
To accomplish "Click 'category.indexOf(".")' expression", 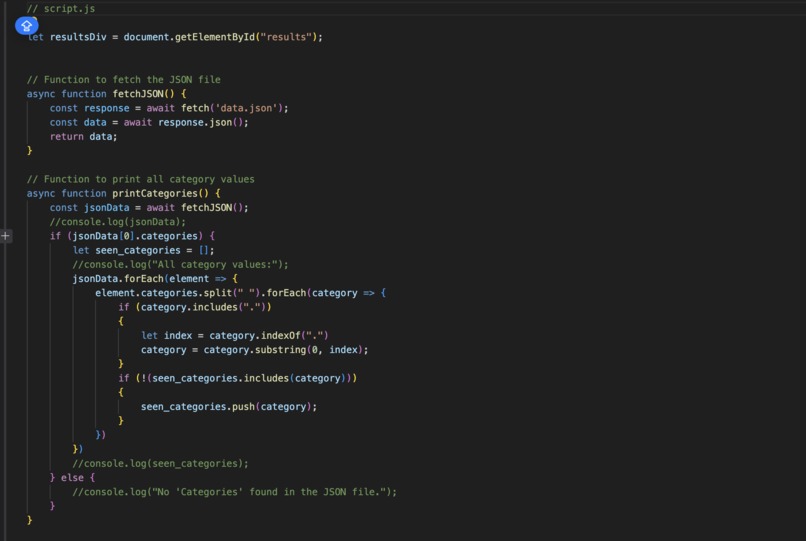I will pyautogui.click(x=269, y=336).
